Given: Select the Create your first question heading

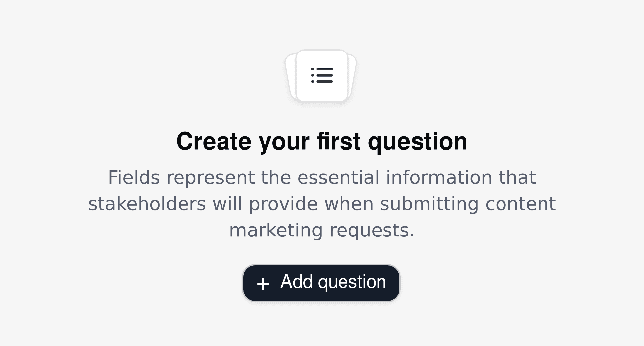Looking at the screenshot, I should tap(322, 141).
